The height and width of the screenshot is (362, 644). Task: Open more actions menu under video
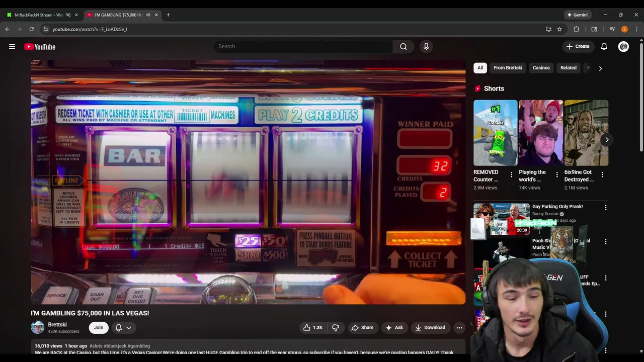pyautogui.click(x=459, y=328)
